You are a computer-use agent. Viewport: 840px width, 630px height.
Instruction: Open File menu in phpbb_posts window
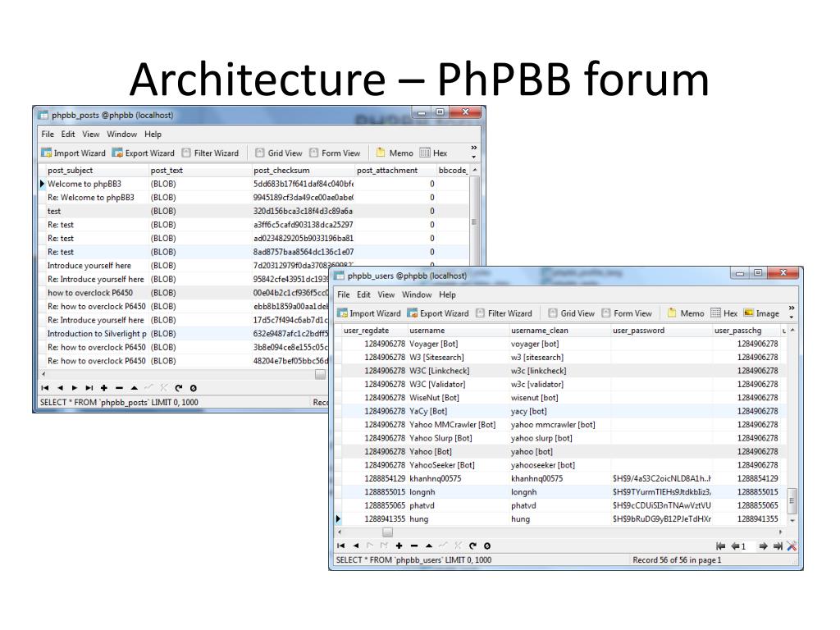pyautogui.click(x=48, y=134)
